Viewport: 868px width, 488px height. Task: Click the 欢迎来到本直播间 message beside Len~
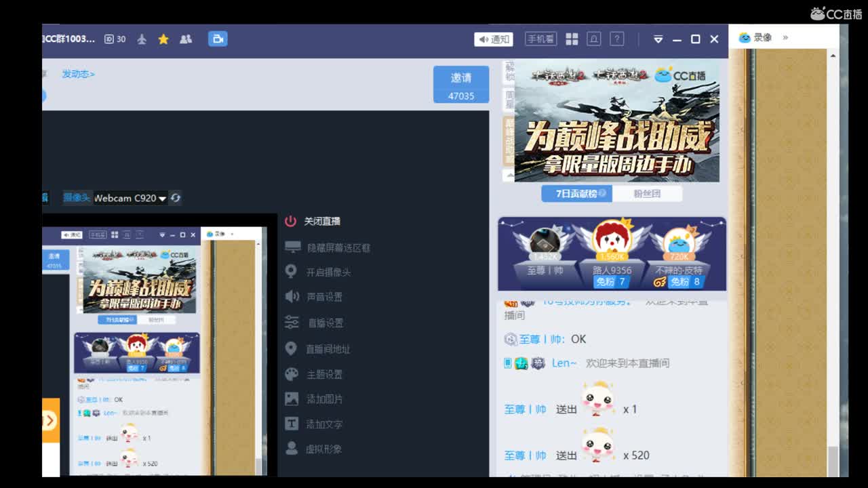click(627, 363)
